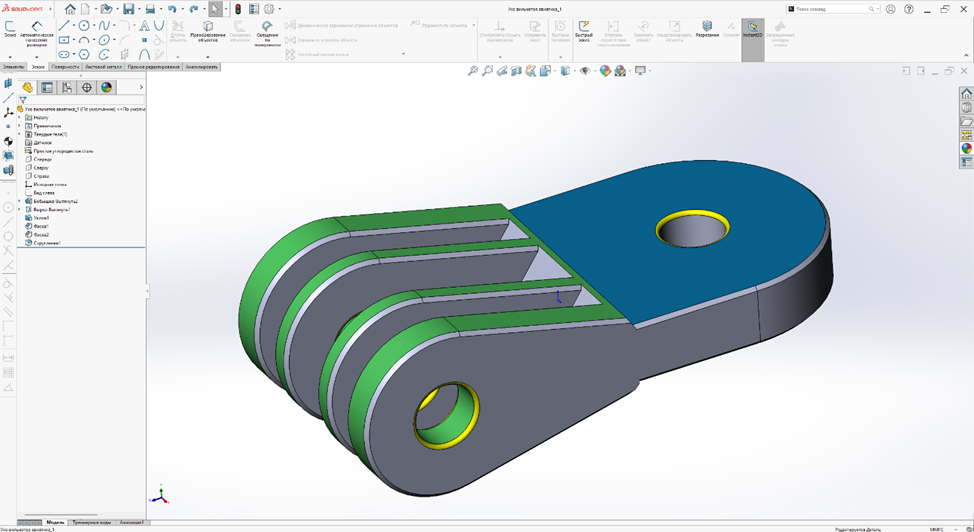Click the Print icon
This screenshot has height=532, width=974.
tap(150, 9)
